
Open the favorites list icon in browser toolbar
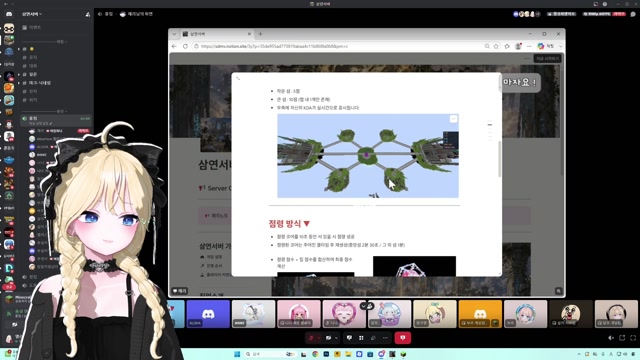point(507,46)
